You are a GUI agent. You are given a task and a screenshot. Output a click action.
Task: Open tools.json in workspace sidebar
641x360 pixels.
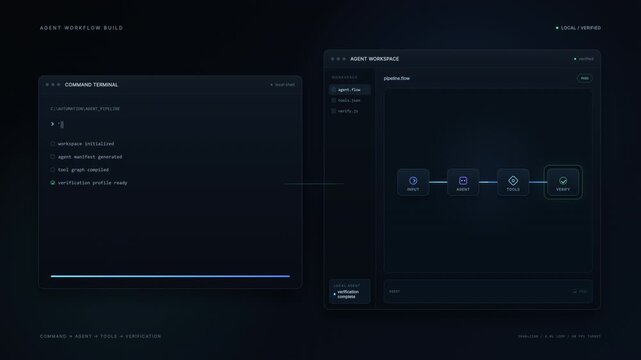tap(350, 100)
